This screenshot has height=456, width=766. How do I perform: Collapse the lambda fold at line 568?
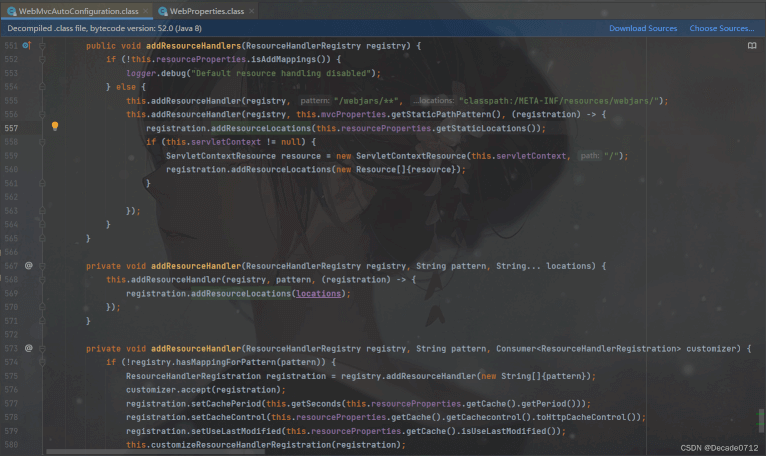point(43,280)
